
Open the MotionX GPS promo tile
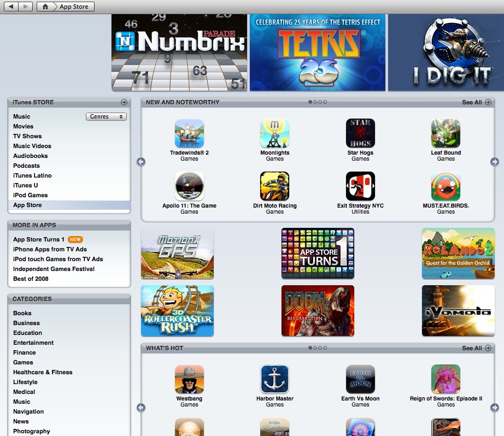178,254
